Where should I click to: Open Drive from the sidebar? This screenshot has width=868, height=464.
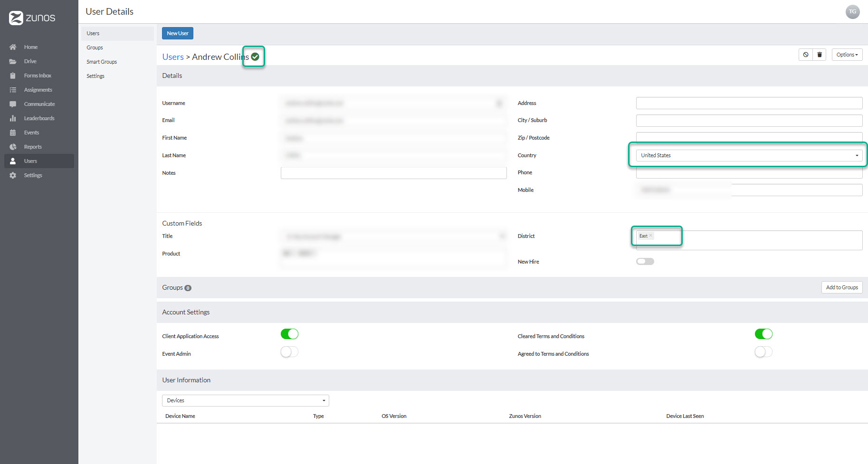point(30,61)
